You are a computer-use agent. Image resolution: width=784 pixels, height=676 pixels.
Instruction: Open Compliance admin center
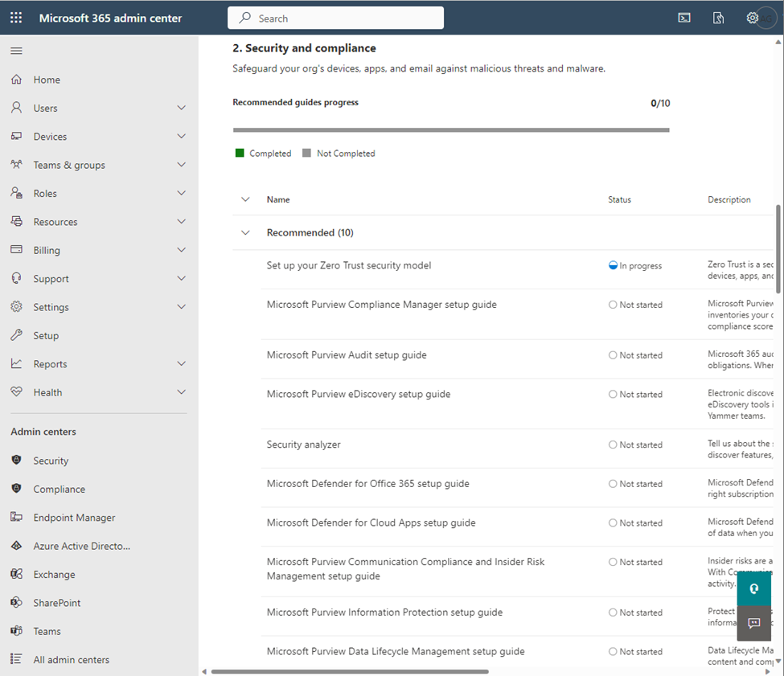pyautogui.click(x=59, y=490)
